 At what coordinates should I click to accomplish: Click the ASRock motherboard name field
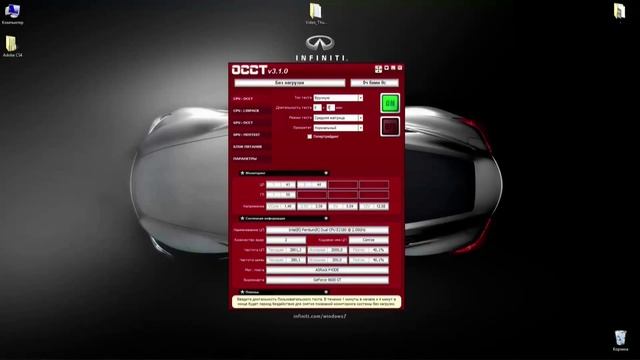[x=327, y=270]
